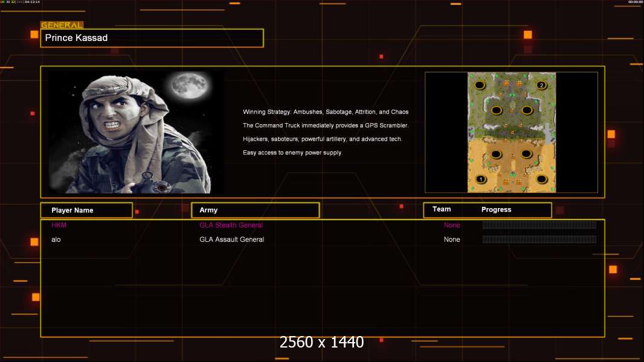Click the Hijackers, saboteurs description line
Image resolution: width=644 pixels, height=362 pixels.
(323, 139)
